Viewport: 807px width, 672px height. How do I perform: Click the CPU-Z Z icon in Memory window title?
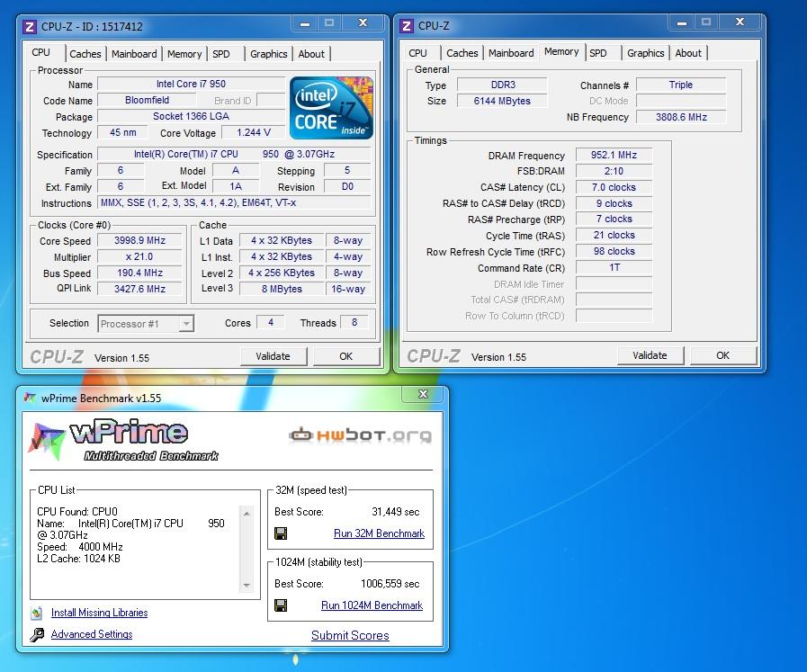[x=406, y=26]
